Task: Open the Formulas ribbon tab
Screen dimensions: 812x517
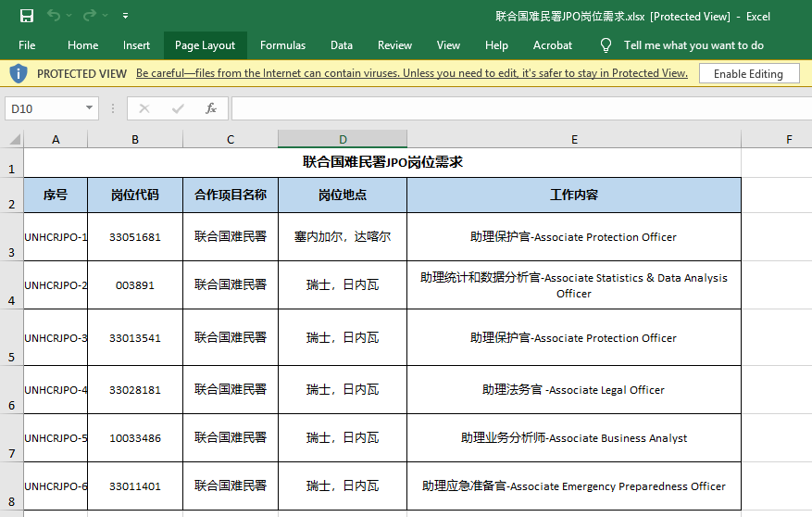Action: [282, 45]
